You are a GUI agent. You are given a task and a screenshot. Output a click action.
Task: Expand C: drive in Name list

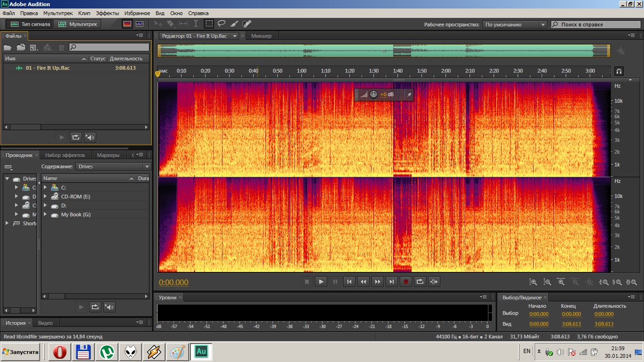coord(45,188)
